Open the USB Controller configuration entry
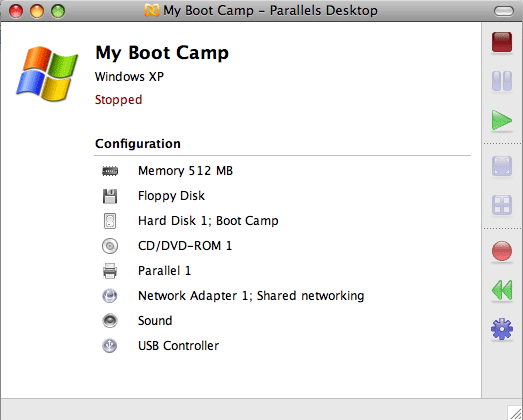Screen dimensions: 523x420 [178, 346]
